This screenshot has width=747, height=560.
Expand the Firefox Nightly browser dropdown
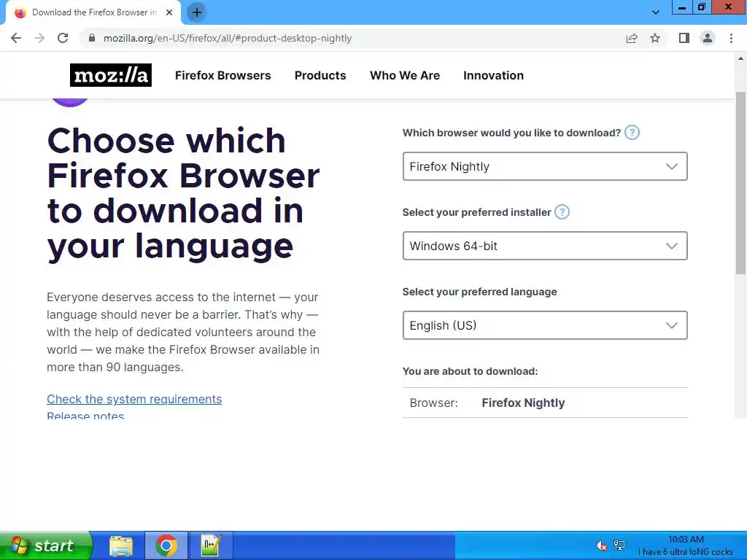[x=545, y=166]
